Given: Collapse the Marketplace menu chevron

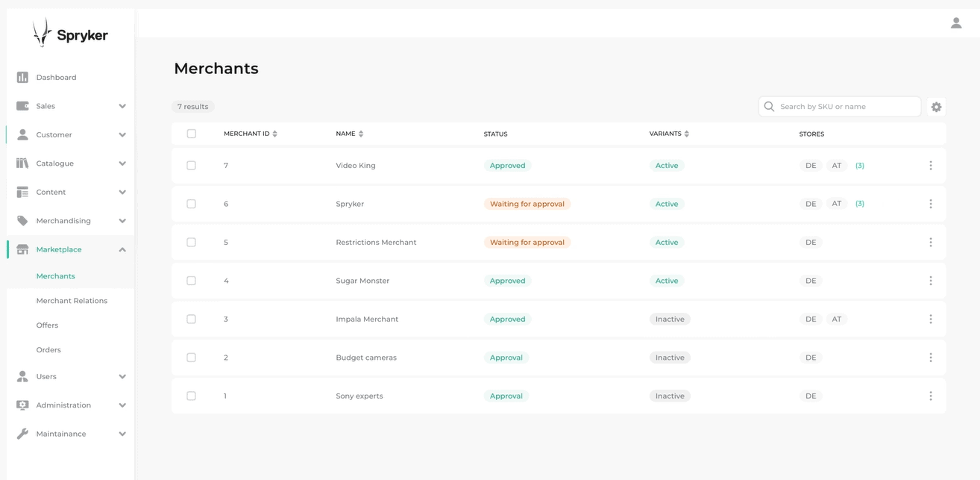Looking at the screenshot, I should (x=122, y=249).
